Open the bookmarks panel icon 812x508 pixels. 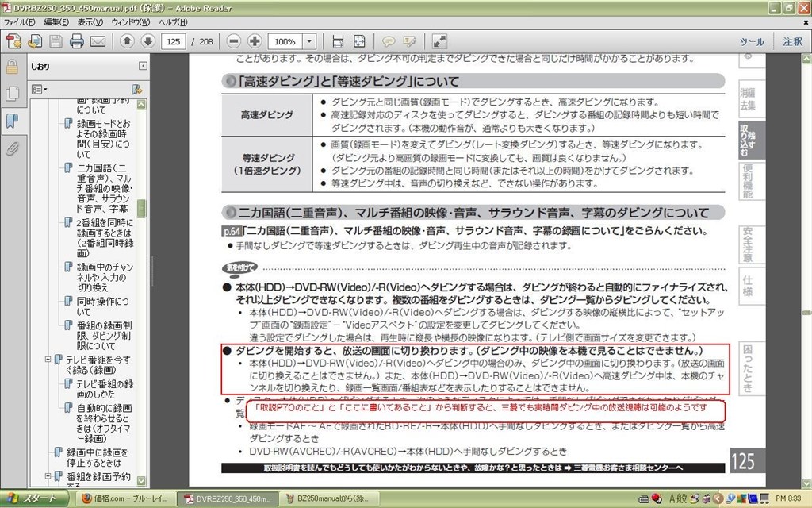point(12,121)
